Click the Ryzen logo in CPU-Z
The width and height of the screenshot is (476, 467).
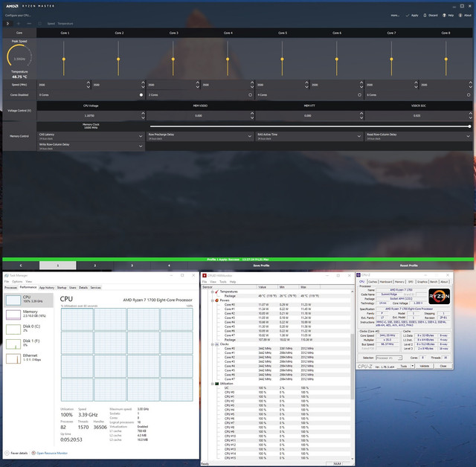[x=439, y=296]
